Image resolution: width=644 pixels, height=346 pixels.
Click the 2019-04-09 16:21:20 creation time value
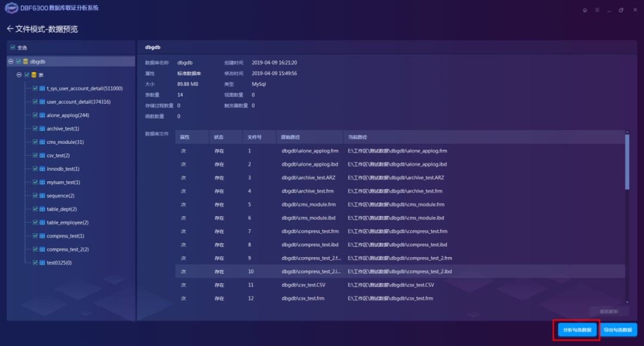(274, 63)
